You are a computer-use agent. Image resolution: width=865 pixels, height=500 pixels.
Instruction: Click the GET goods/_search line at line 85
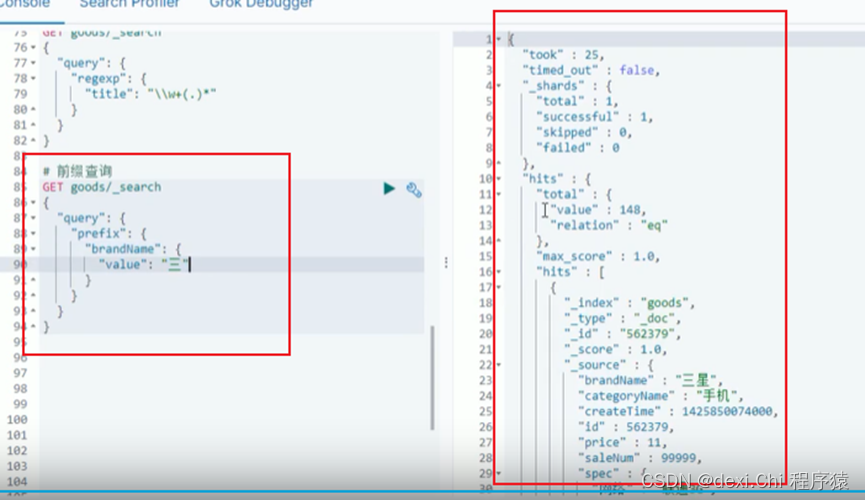[102, 187]
